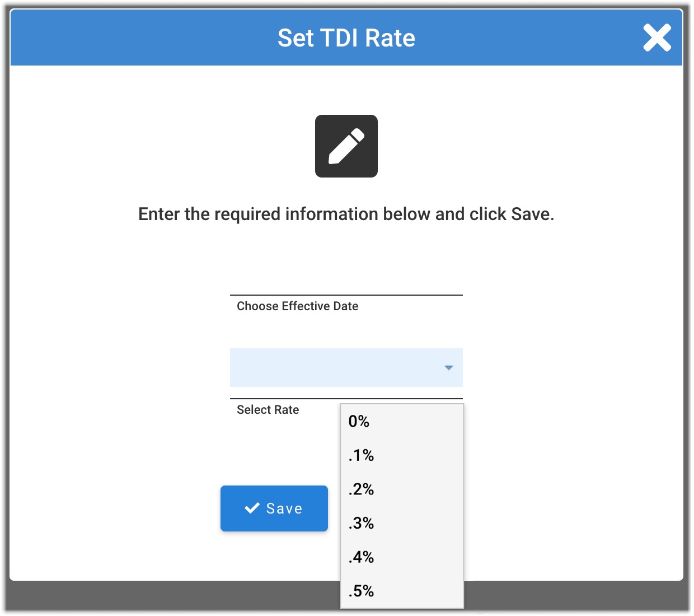Open the highlighted rate combo box

(336, 368)
